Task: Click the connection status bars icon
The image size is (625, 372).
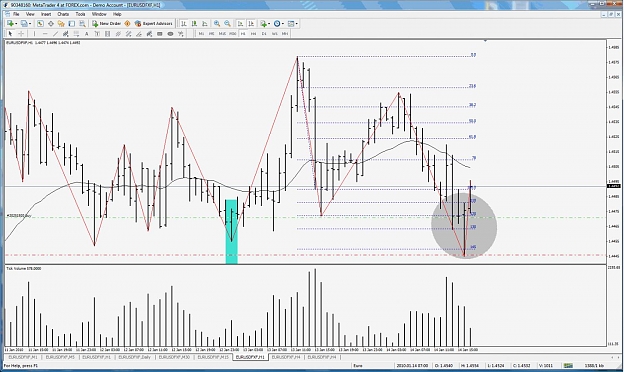Action: (x=568, y=365)
